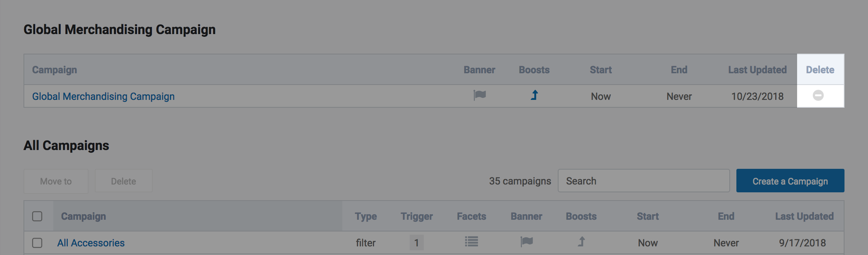Delete the Global Merchandising Campaign via minus icon

[818, 95]
